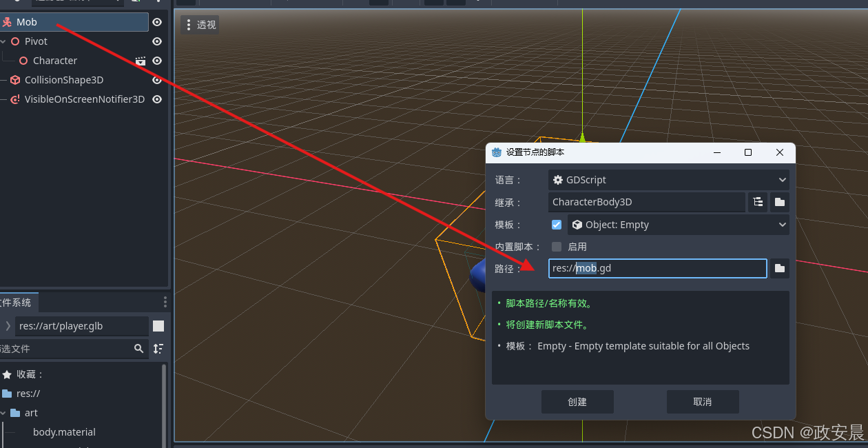Click the CollisionShape3D cube icon
Viewport: 868px width, 448px height.
[x=15, y=80]
